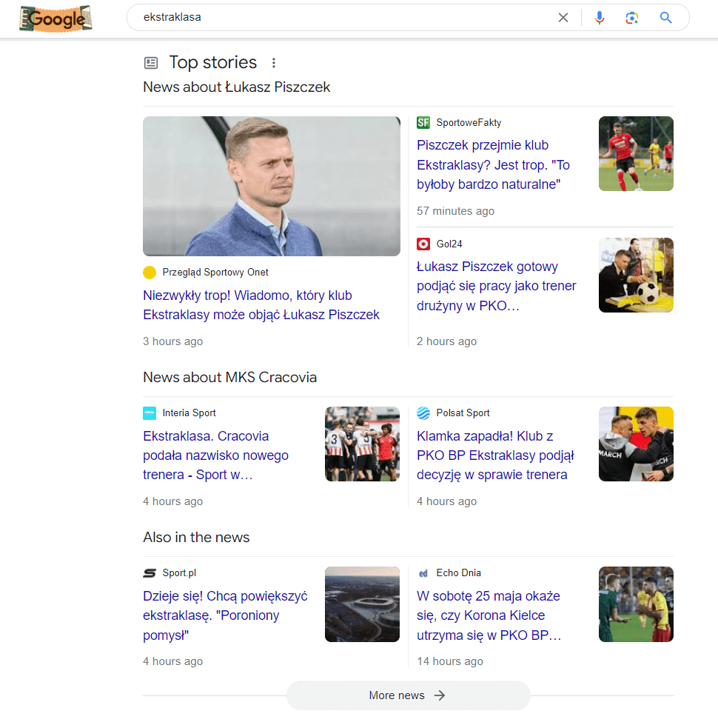The image size is (718, 728).
Task: Activate voice search with the microphone icon
Action: (x=600, y=17)
